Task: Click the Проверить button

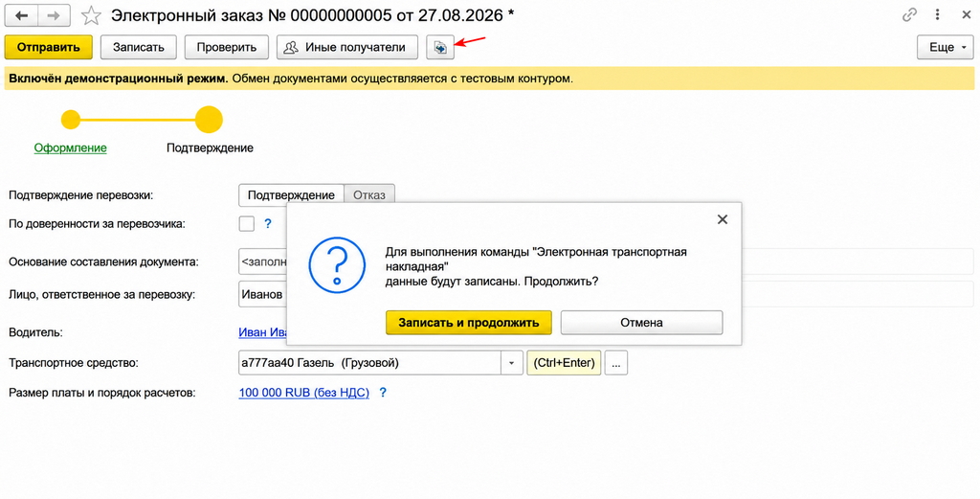Action: [226, 48]
